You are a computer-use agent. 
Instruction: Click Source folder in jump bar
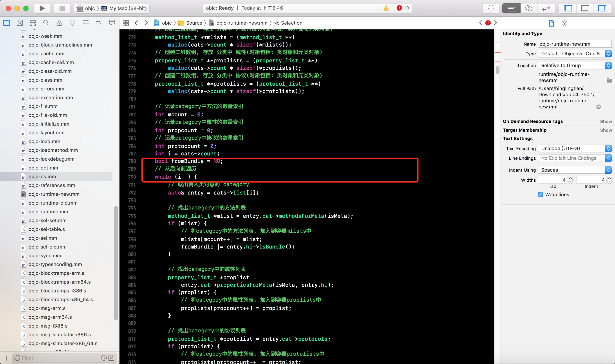(194, 23)
